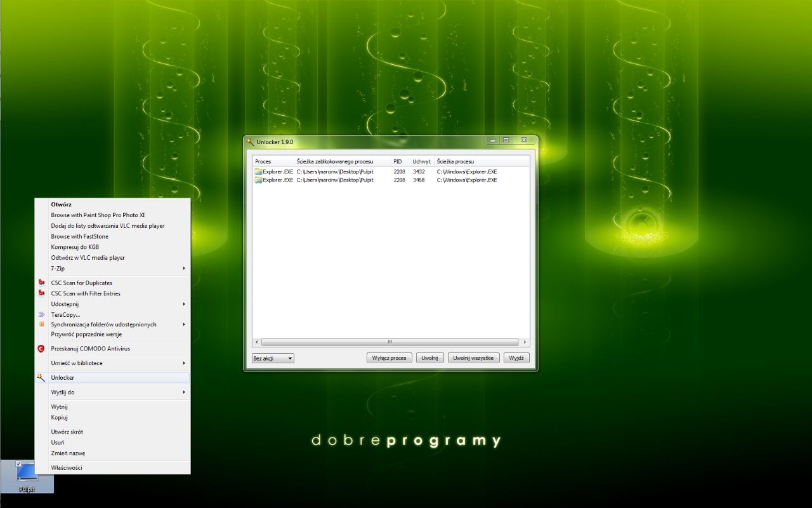Click the Unlocker title bar wand icon

[x=251, y=142]
